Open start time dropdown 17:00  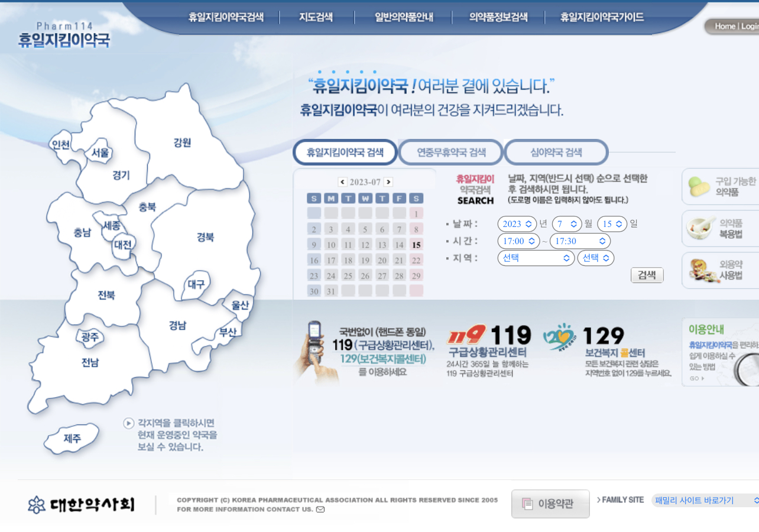click(x=519, y=241)
